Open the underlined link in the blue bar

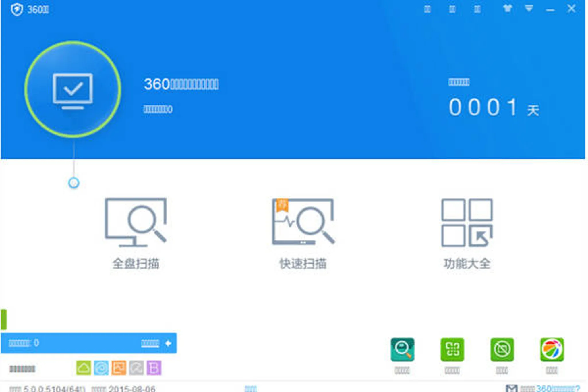pos(150,343)
